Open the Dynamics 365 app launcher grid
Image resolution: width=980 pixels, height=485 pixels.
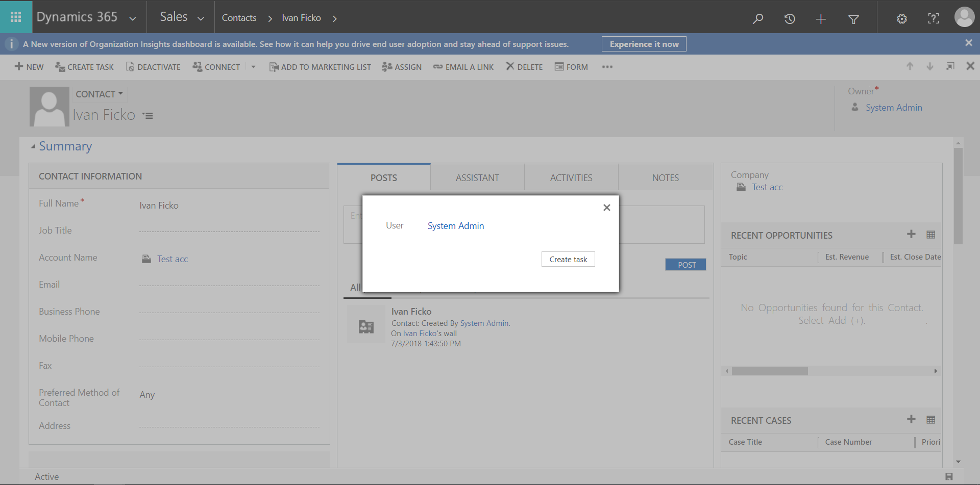16,17
